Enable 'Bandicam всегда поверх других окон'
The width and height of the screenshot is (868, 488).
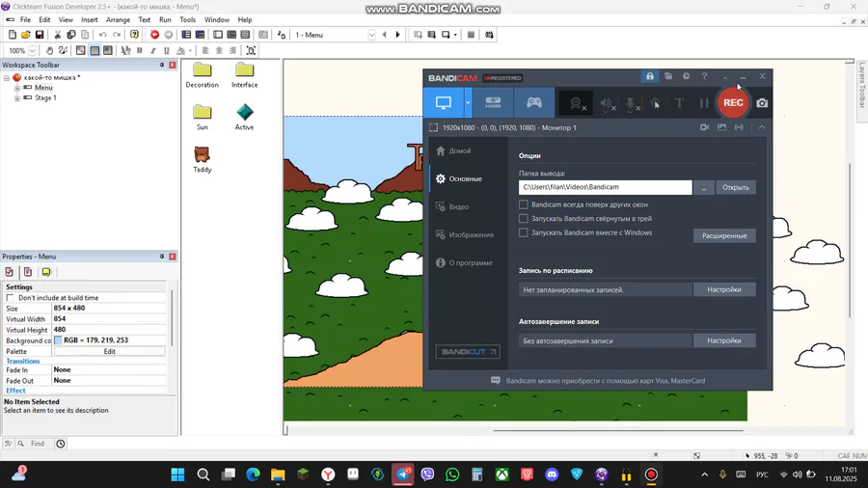click(x=523, y=204)
